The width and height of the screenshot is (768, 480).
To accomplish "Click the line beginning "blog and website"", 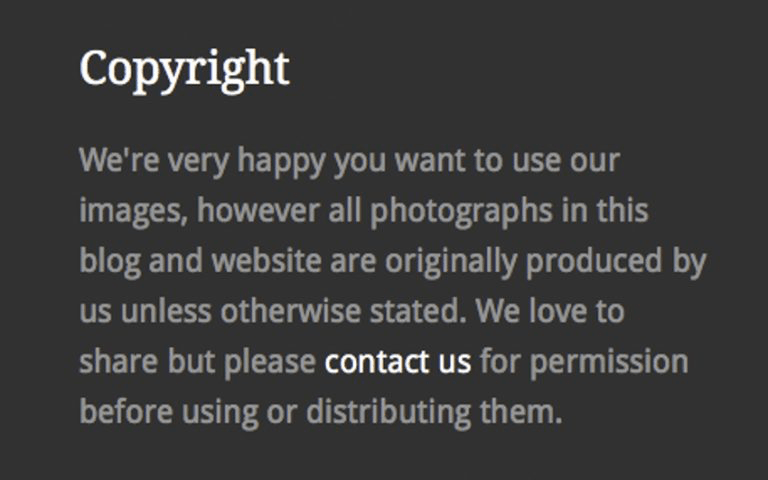I will pos(392,261).
